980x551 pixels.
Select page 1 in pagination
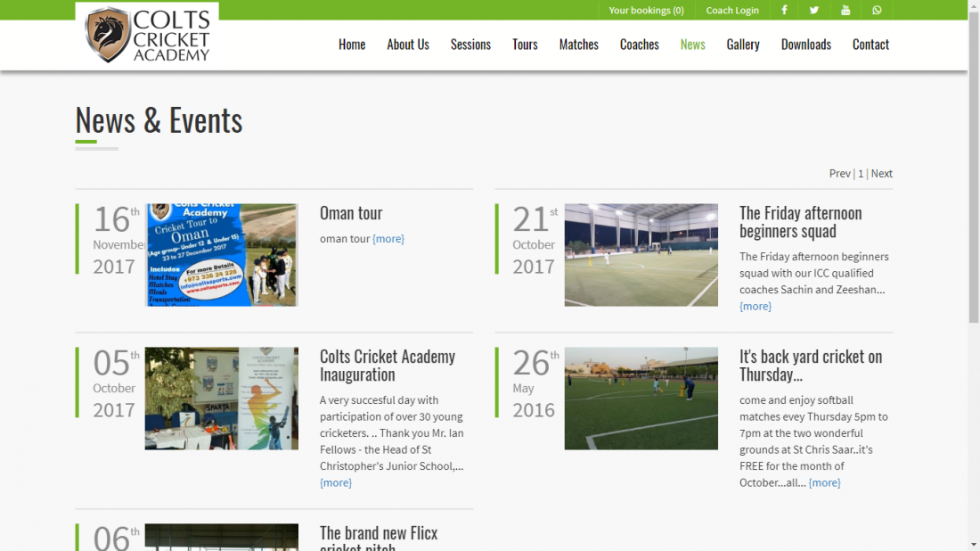[x=861, y=174]
